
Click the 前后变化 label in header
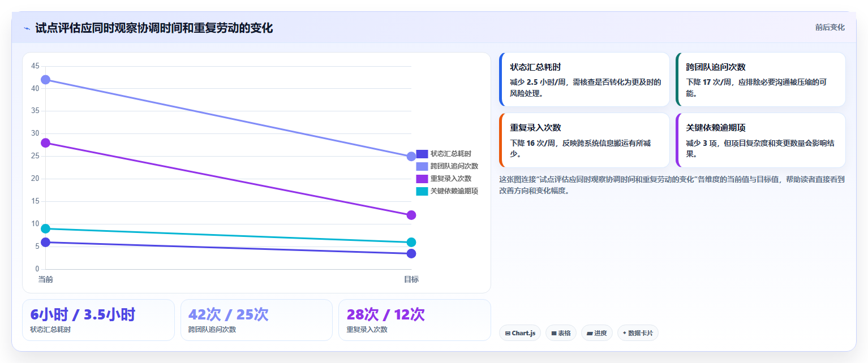pos(830,28)
